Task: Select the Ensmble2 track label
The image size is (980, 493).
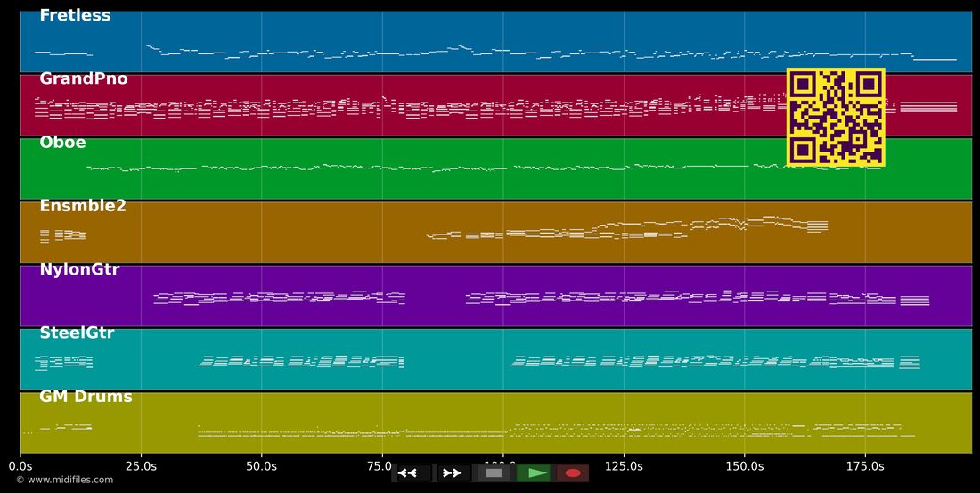Action: pyautogui.click(x=83, y=206)
